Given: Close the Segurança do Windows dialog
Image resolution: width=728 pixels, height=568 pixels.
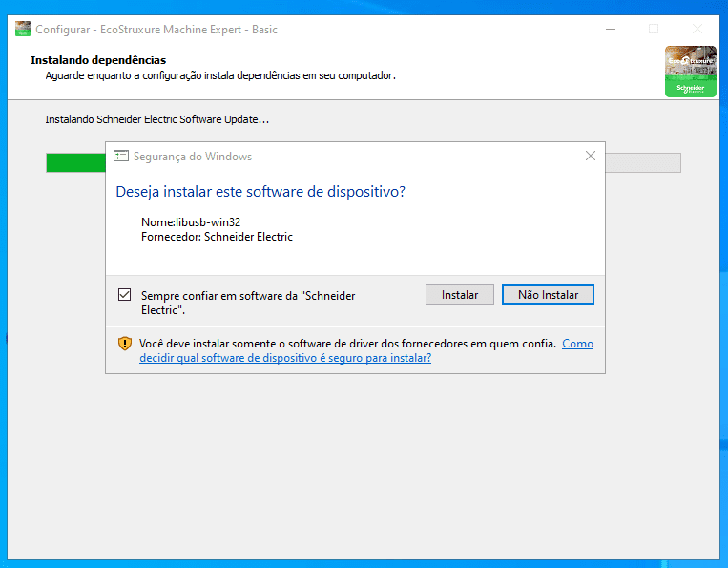Looking at the screenshot, I should pyautogui.click(x=590, y=156).
